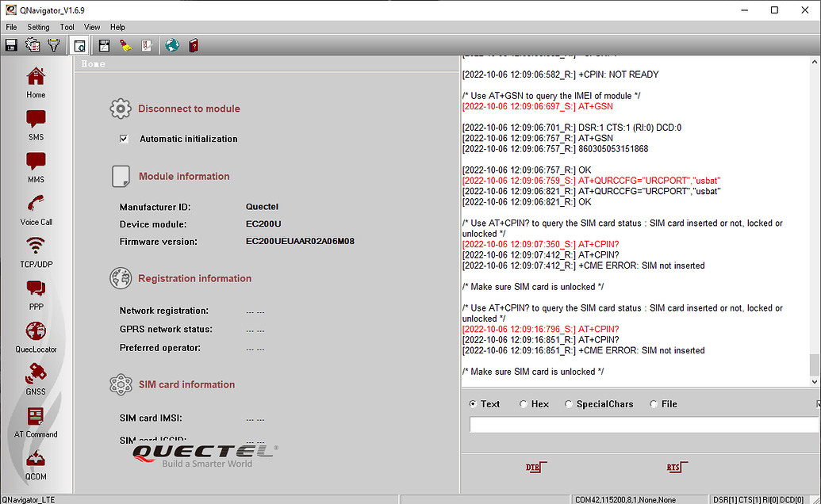Switch input mode to SpecialChars

point(568,404)
